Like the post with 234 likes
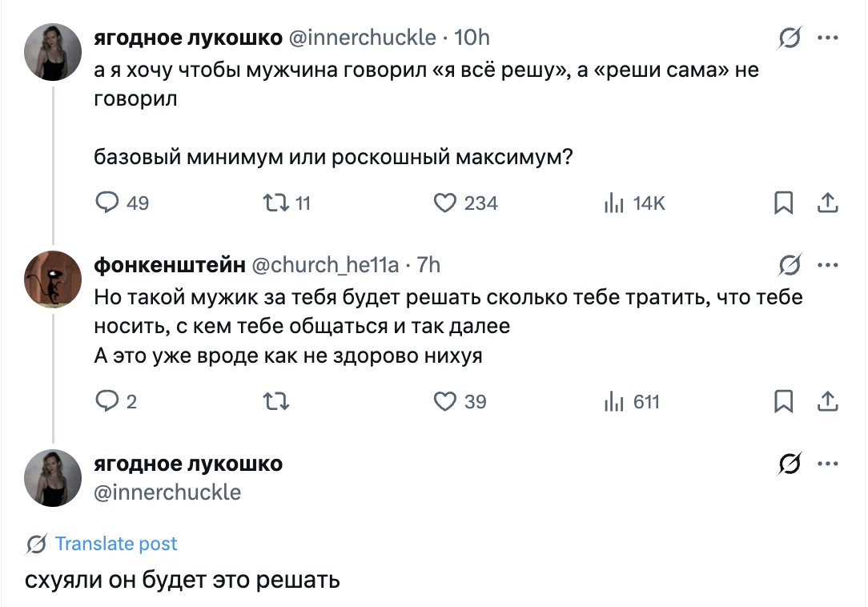Screen dimensions: 868x607 tap(445, 203)
